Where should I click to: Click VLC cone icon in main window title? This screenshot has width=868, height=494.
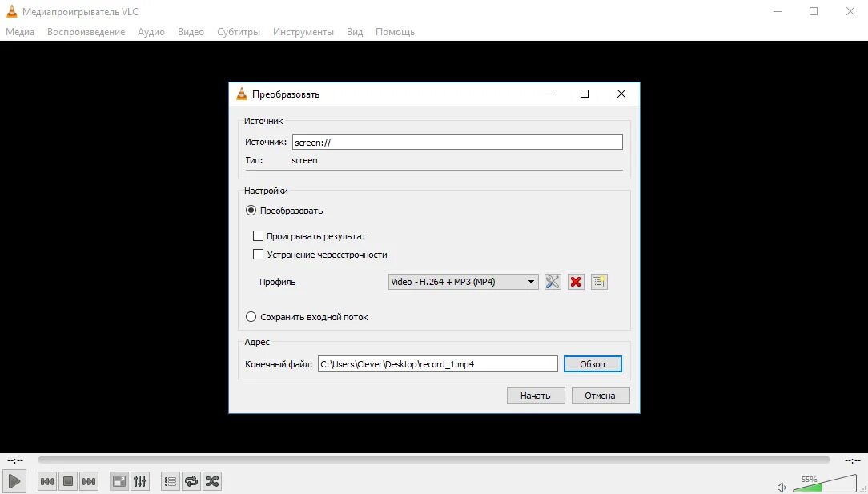pyautogui.click(x=12, y=11)
